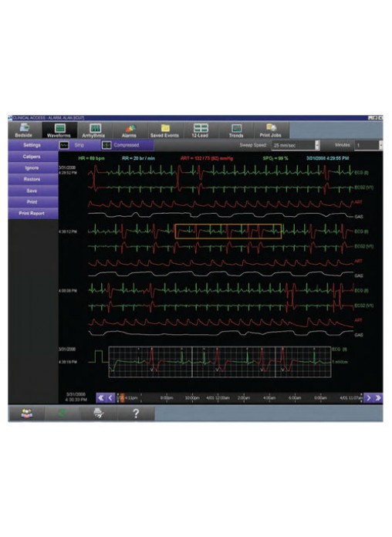392x537 pixels.
Task: Click the Calipers button
Action: click(33, 157)
